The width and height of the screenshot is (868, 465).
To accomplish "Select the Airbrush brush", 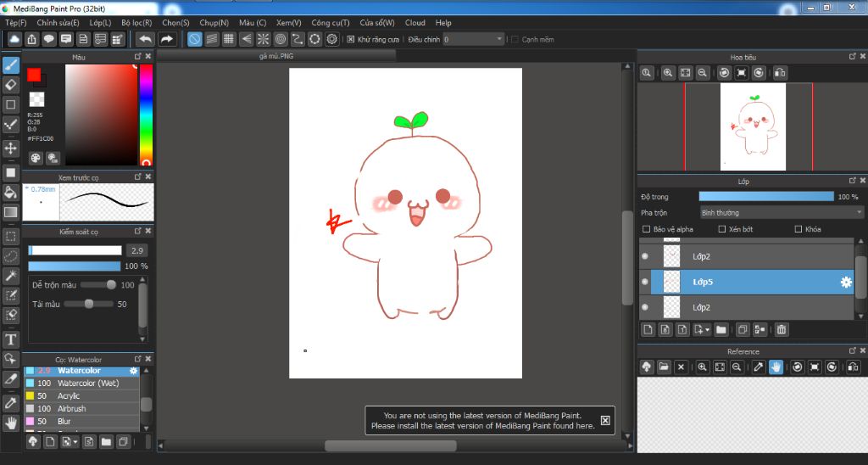I will pos(81,408).
